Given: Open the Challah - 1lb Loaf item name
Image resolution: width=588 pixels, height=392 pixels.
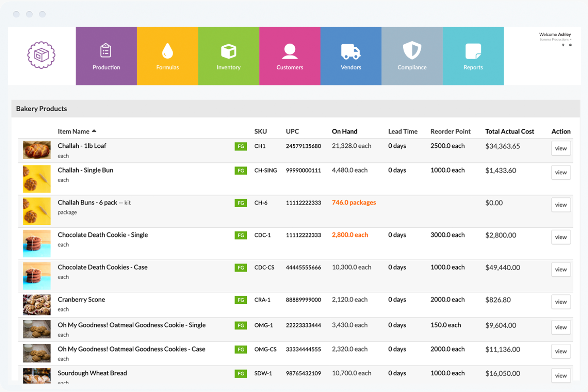Looking at the screenshot, I should (82, 146).
